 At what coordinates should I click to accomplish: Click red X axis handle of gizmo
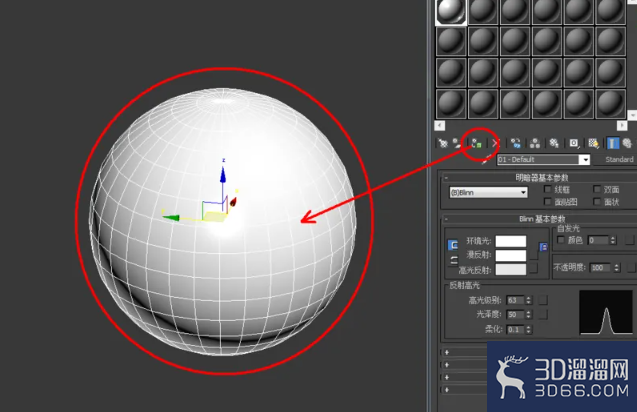(233, 202)
